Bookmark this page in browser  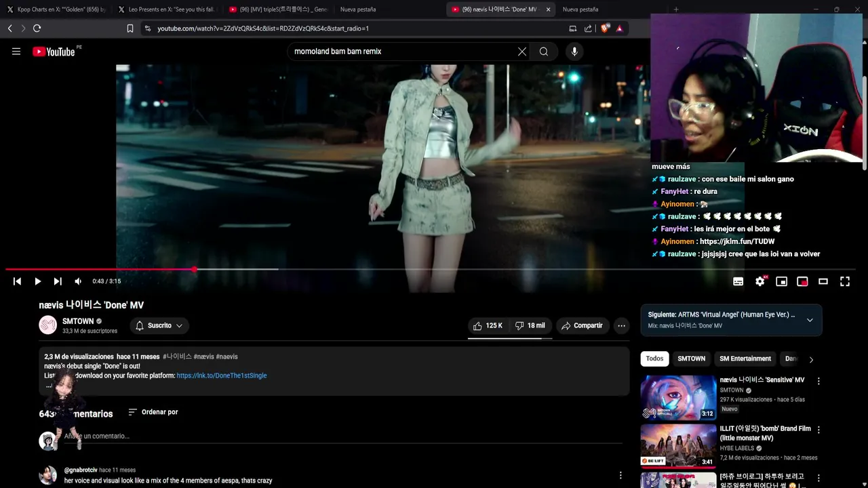click(130, 28)
